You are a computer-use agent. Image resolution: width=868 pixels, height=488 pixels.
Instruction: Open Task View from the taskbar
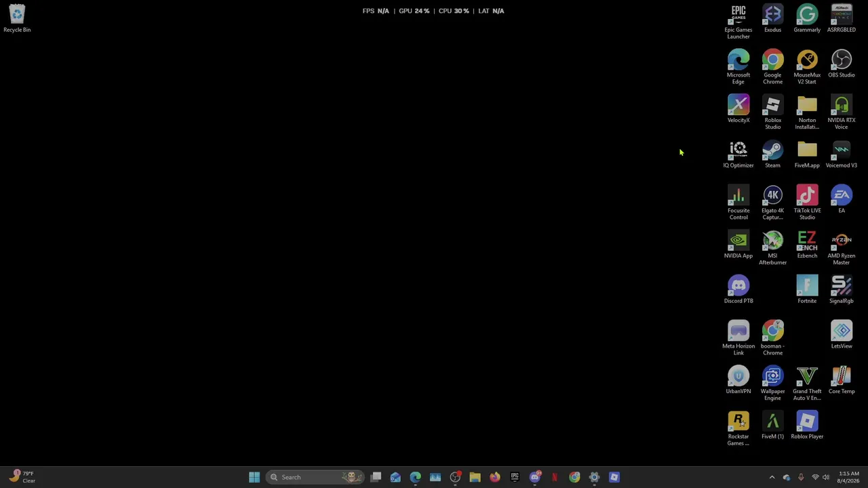pos(376,477)
